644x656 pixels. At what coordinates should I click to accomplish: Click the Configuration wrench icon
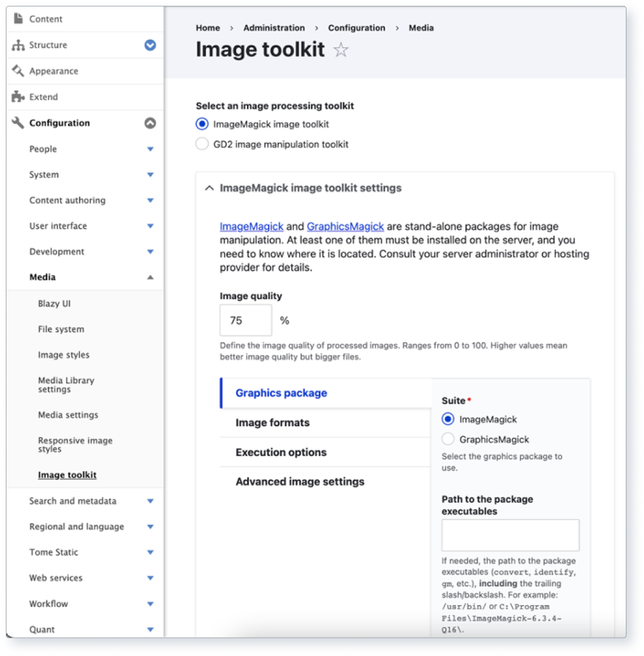(16, 123)
